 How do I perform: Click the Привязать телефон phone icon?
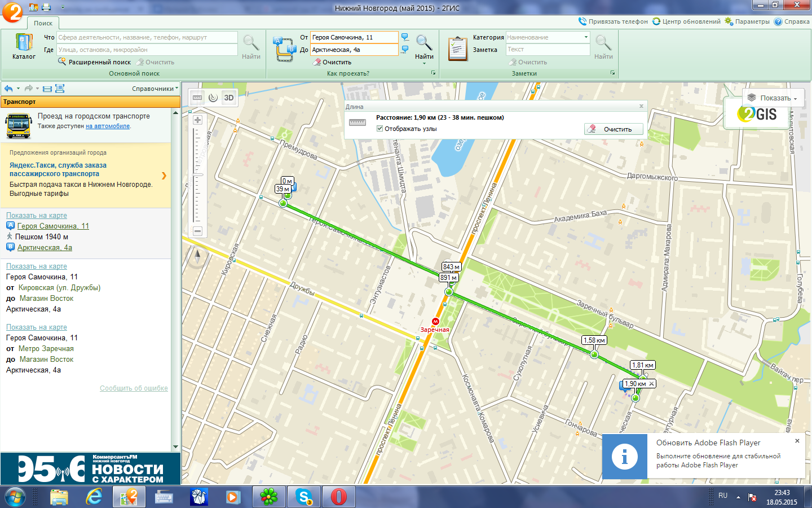[582, 21]
